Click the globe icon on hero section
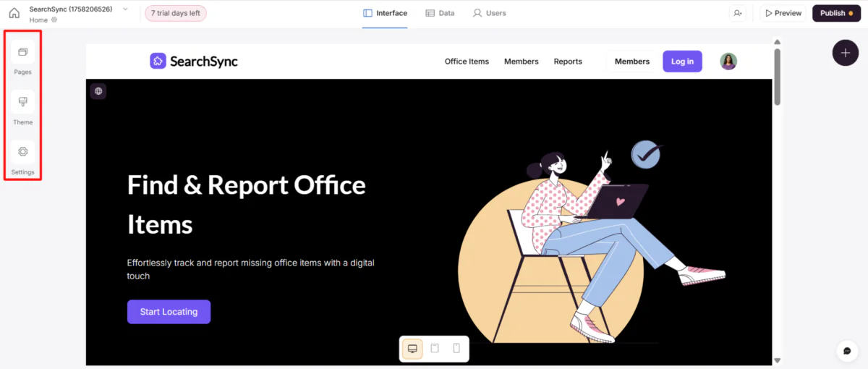This screenshot has width=868, height=369. point(98,91)
